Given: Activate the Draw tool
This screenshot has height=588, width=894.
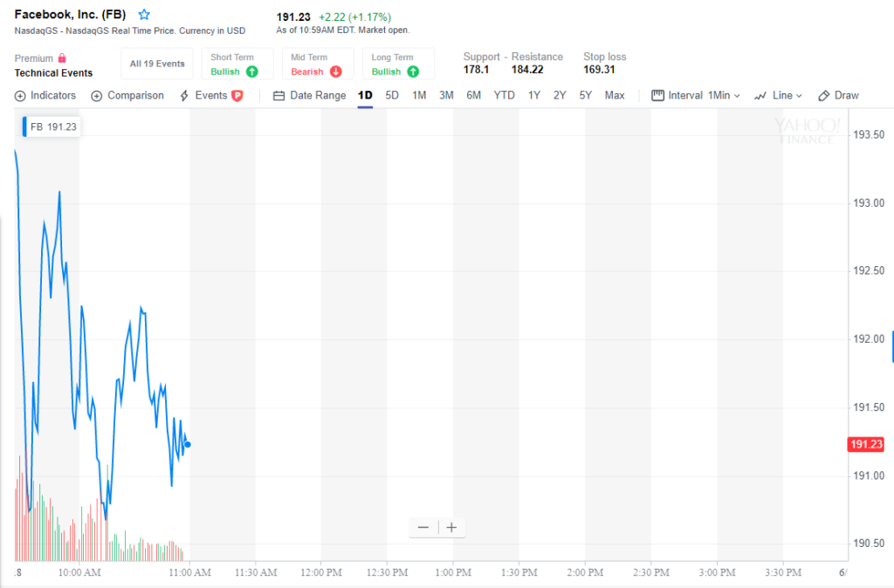Looking at the screenshot, I should [x=838, y=96].
